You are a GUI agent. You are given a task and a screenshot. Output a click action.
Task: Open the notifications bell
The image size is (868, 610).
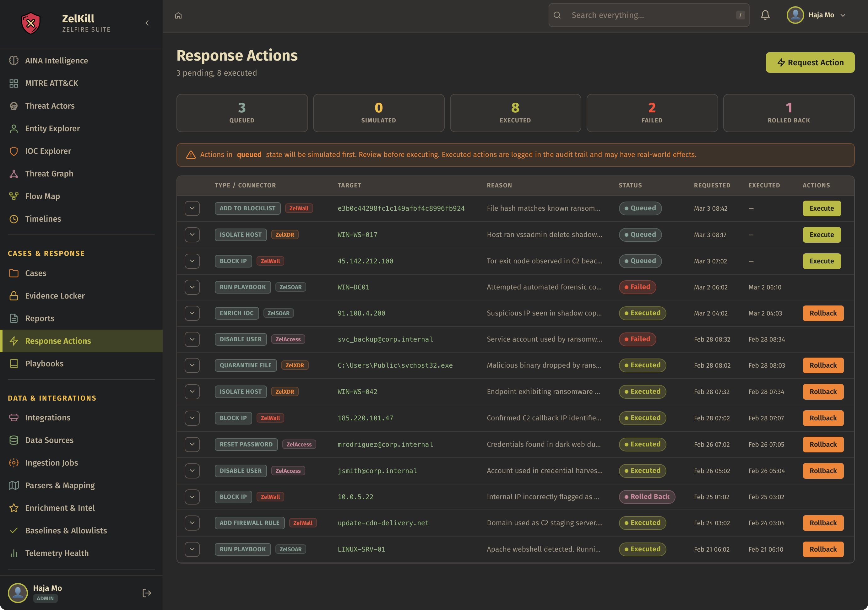765,15
